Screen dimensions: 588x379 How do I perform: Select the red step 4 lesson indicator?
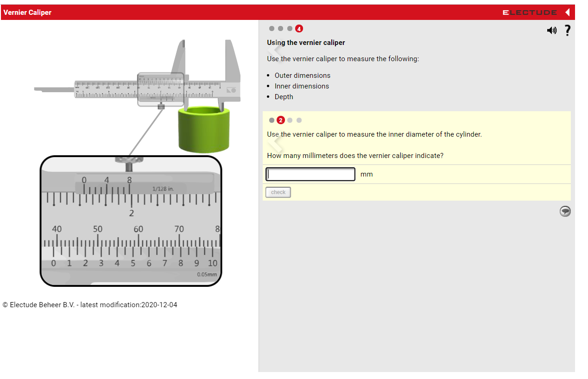tap(299, 28)
